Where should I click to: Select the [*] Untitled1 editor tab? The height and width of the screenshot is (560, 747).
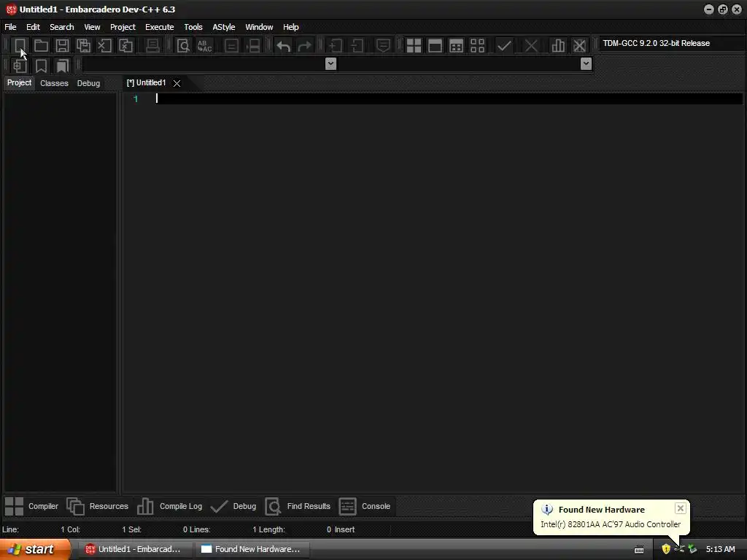click(x=146, y=83)
